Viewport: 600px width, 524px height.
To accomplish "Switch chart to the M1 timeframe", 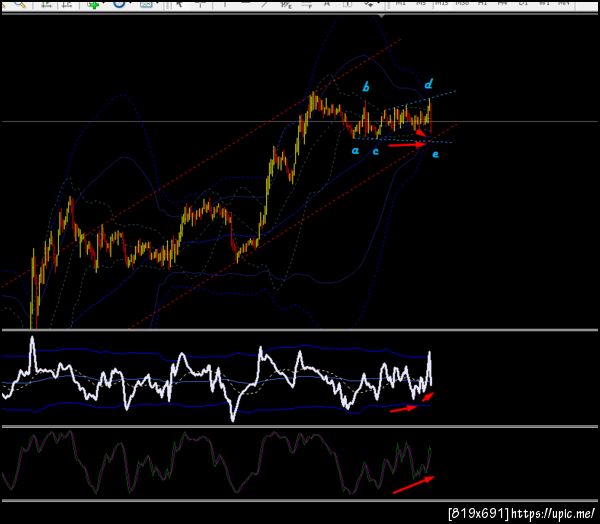I will pos(400,3).
